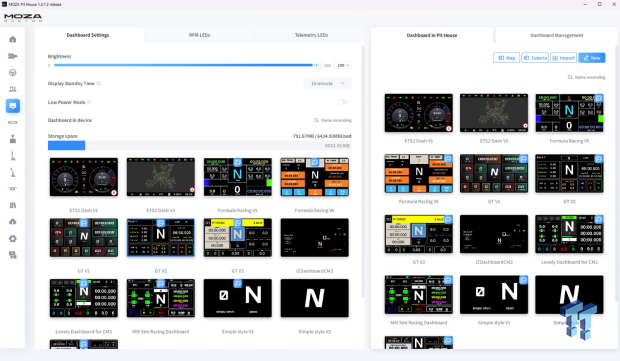Click the Import button

563,58
